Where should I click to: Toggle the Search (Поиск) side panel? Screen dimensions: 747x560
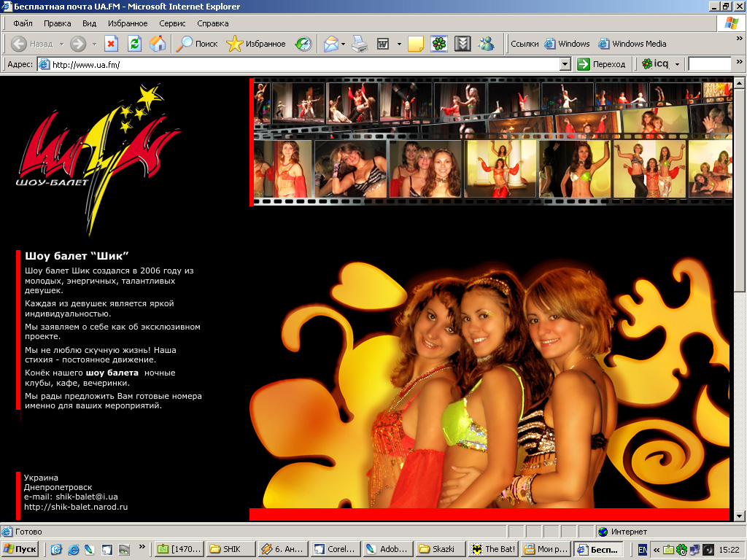[197, 44]
